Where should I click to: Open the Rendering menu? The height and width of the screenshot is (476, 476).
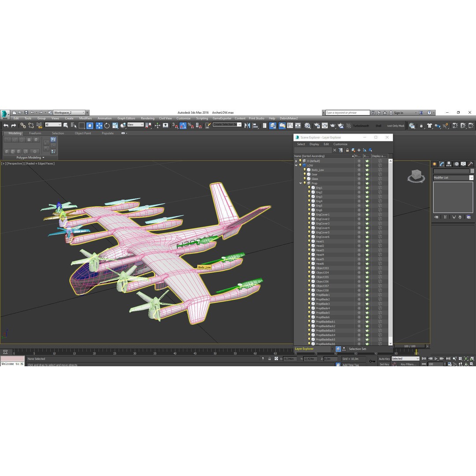click(x=148, y=119)
